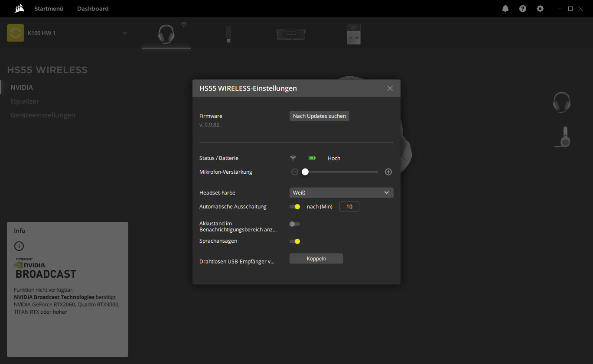Image resolution: width=593 pixels, height=364 pixels.
Task: Click the auto-shutoff minutes input field
Action: coord(349,207)
